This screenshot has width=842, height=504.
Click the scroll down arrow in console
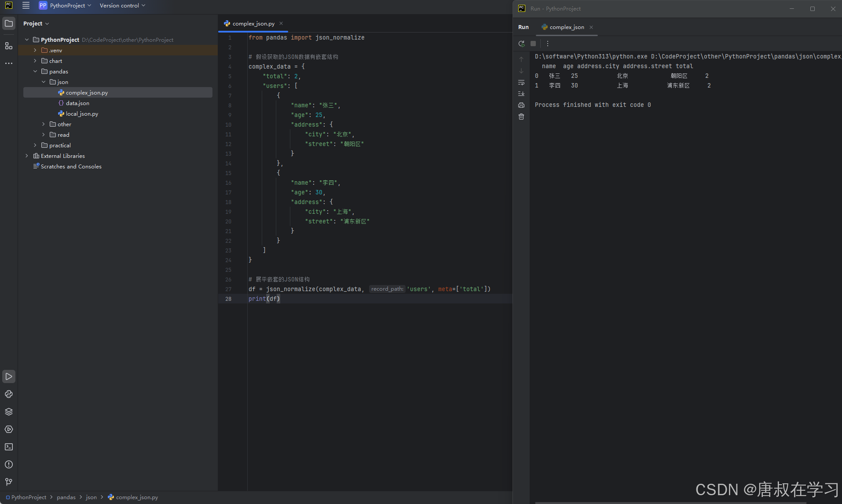pos(521,71)
